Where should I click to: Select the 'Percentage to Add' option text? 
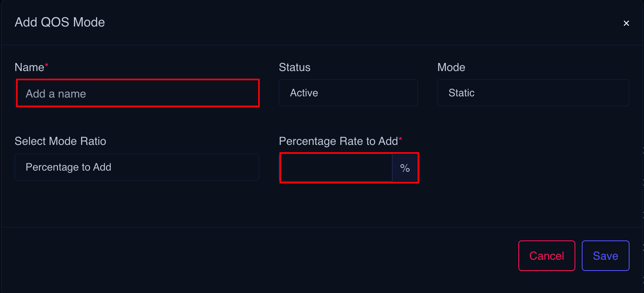coord(68,167)
